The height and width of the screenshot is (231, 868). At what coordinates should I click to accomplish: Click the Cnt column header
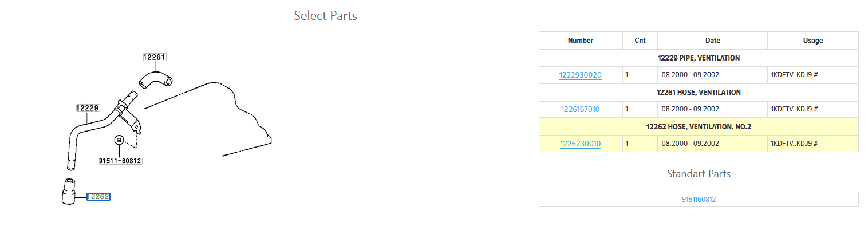(640, 41)
